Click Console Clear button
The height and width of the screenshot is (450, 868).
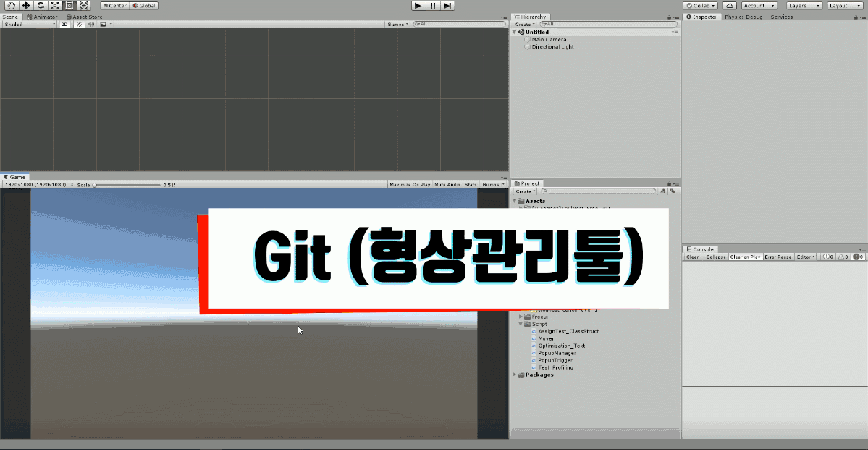693,257
